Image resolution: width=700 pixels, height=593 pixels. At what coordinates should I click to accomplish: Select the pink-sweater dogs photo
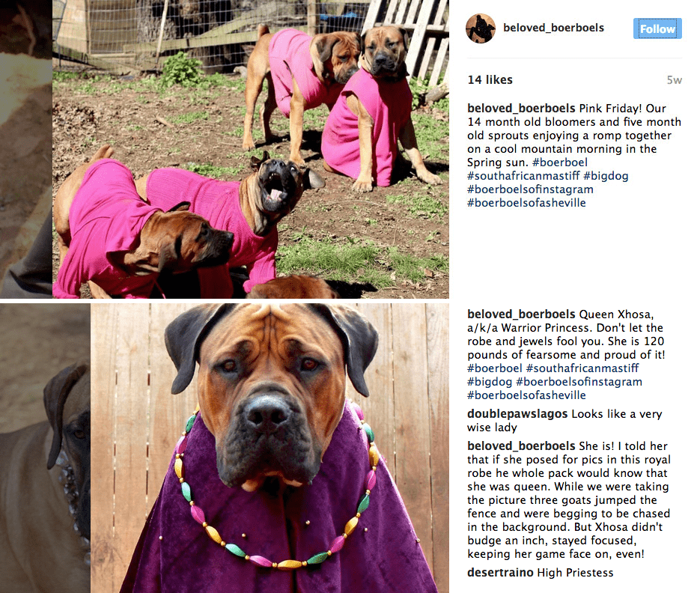pos(251,149)
